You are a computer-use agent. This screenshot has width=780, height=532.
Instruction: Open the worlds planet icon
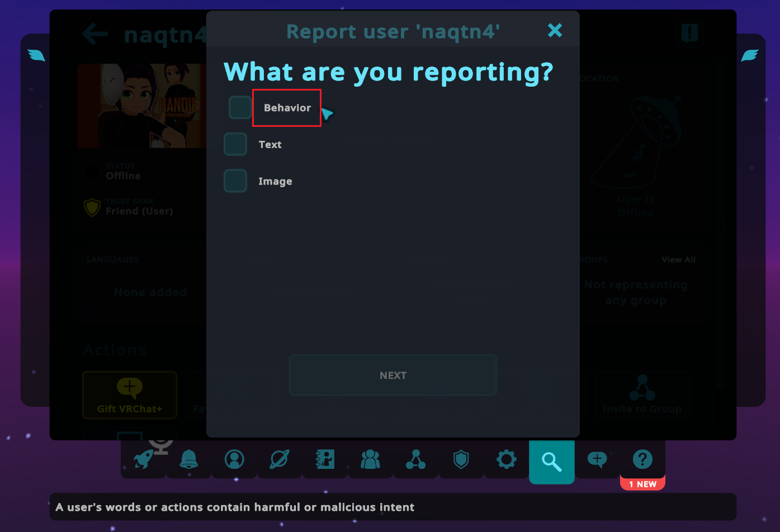pos(279,459)
